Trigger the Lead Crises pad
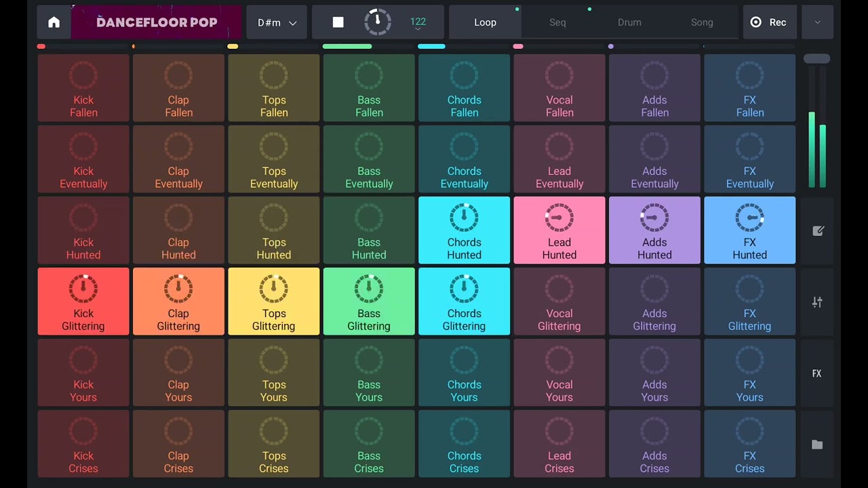Image resolution: width=868 pixels, height=488 pixels. point(559,444)
